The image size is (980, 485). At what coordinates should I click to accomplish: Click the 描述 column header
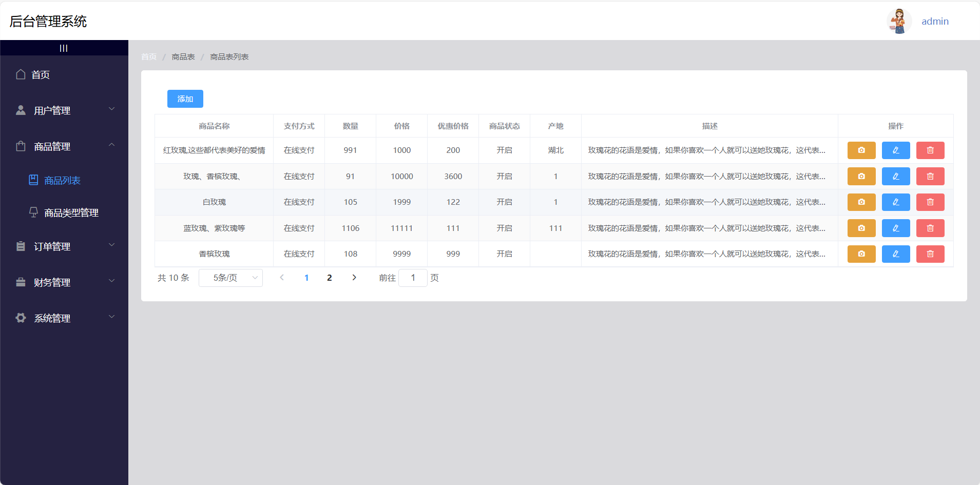coord(710,126)
